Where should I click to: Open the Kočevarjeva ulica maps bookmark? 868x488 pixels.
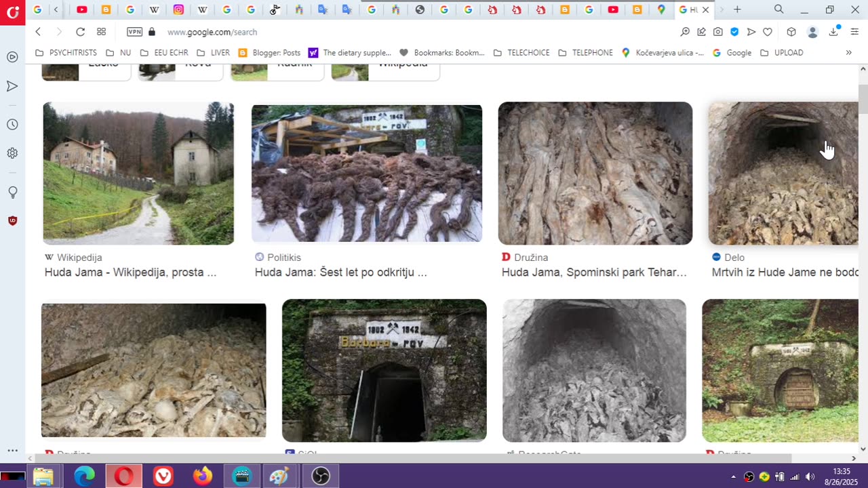coord(663,52)
